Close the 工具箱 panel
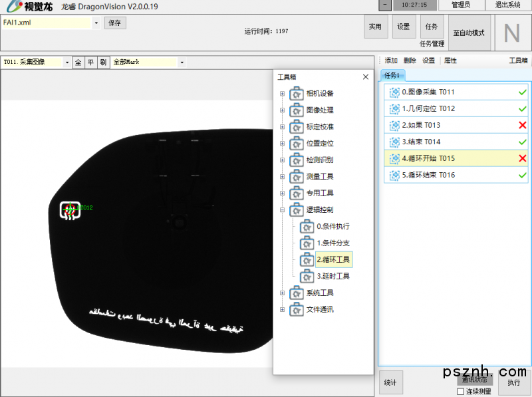The height and width of the screenshot is (397, 532). click(365, 77)
